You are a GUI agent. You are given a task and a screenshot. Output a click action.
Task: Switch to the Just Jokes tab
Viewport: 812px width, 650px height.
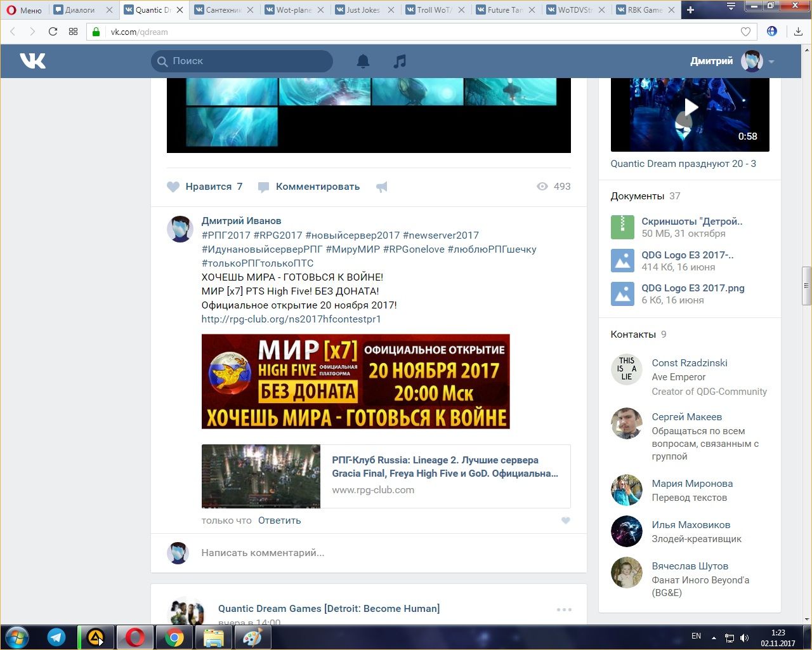tap(363, 10)
